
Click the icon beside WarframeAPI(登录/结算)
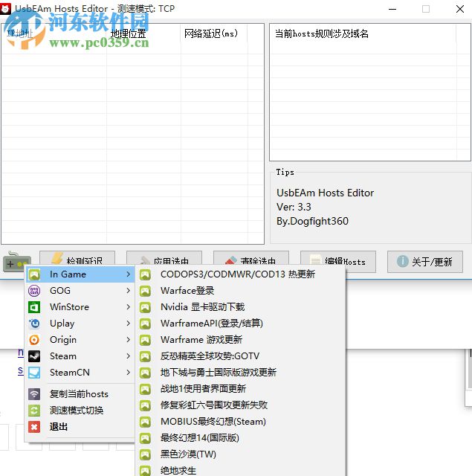click(145, 324)
